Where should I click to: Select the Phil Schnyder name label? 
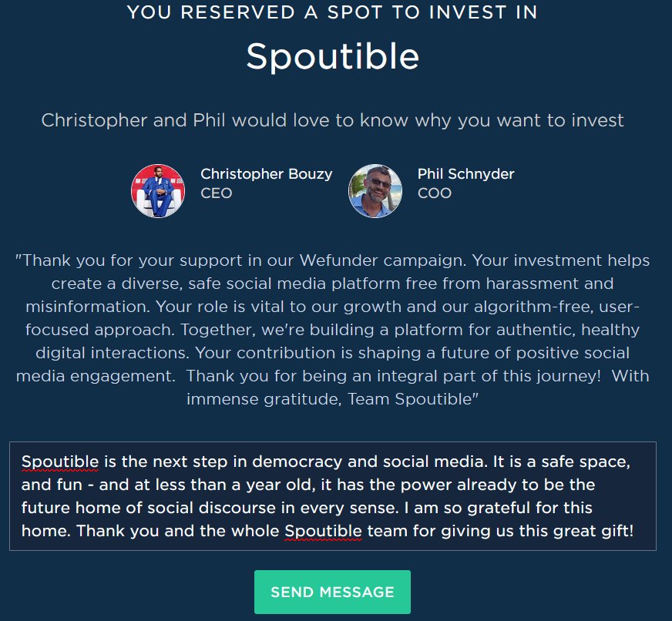(466, 174)
